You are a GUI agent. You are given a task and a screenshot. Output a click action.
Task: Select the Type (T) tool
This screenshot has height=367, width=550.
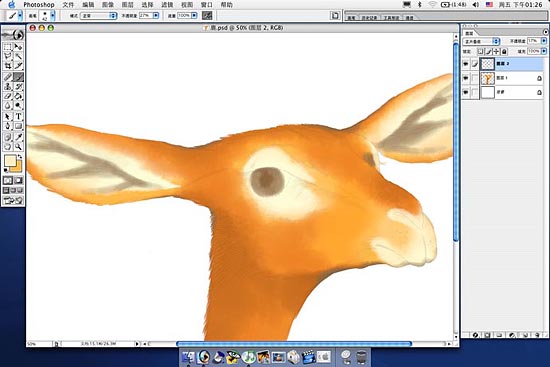coord(18,116)
